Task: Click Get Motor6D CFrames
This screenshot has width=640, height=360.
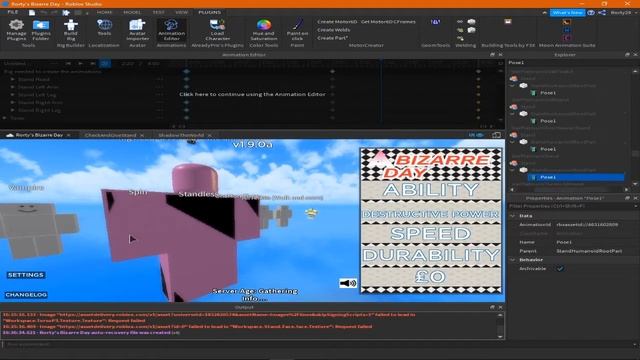Action: click(388, 22)
